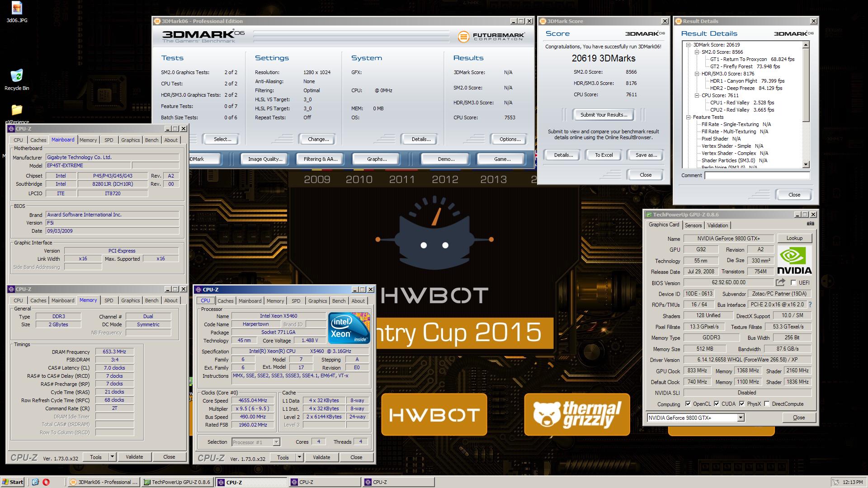Click the Lookup button in GPU-Z

tap(794, 238)
